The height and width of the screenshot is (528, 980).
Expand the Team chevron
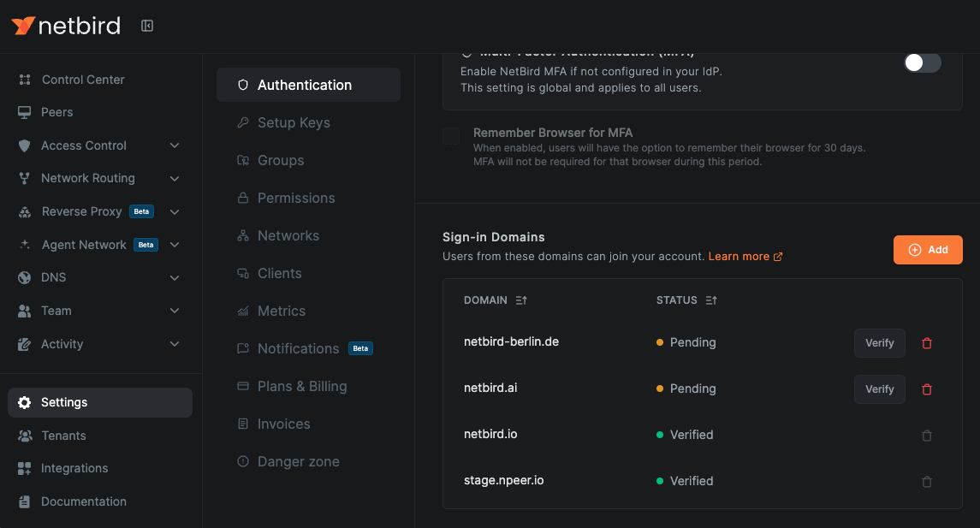pos(175,311)
